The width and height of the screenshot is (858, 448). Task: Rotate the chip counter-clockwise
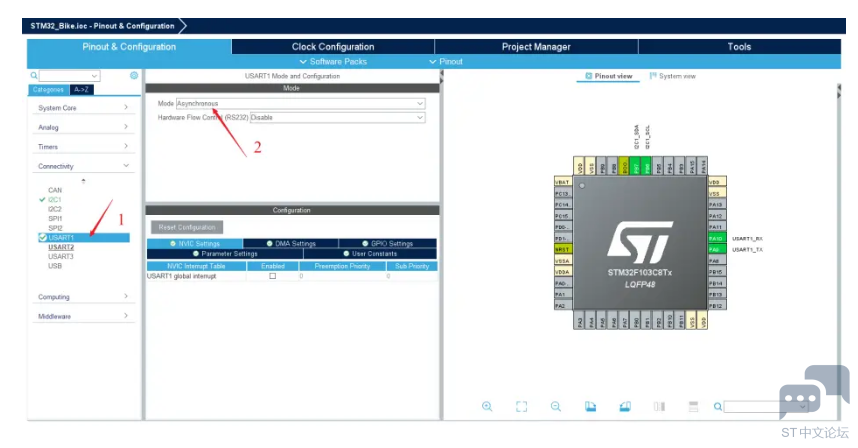pos(625,406)
